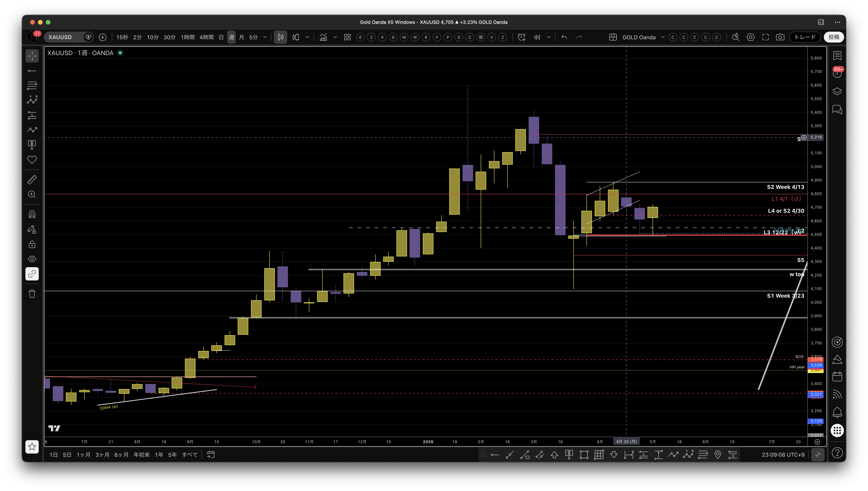Toggle lock all drawings
Image resolution: width=868 pixels, height=491 pixels.
click(x=32, y=245)
